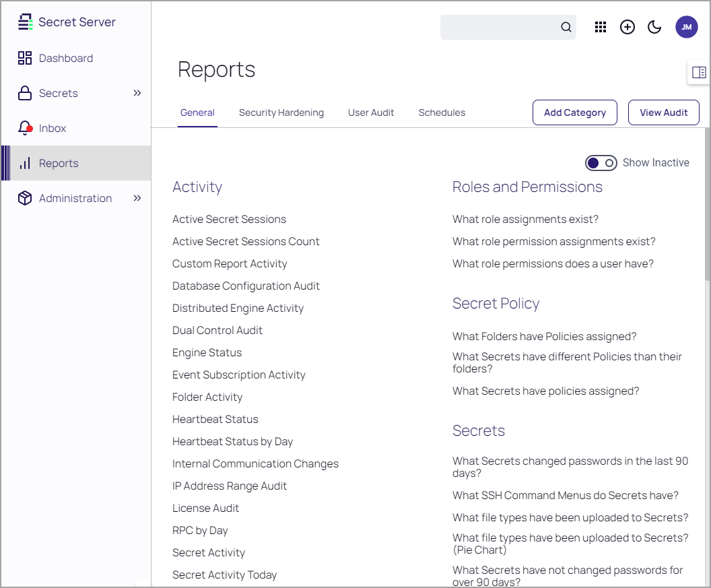Switch to Security Hardening tab
Viewport: 711px width, 588px height.
pyautogui.click(x=281, y=112)
